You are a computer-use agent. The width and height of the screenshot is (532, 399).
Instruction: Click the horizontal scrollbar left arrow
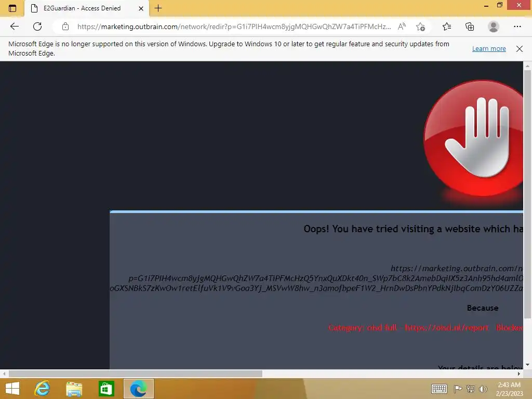coord(4,374)
